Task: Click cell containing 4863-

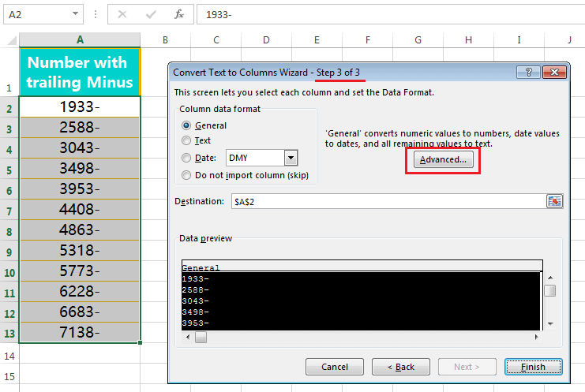Action: (x=80, y=230)
